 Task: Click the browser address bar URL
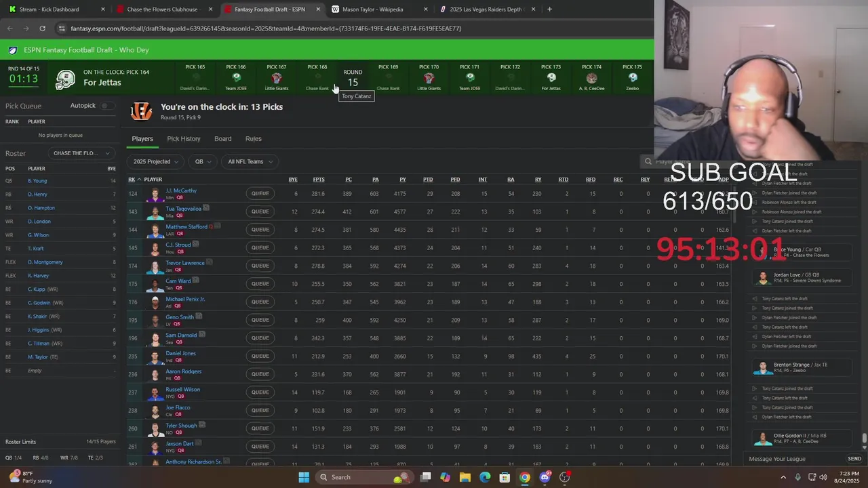click(x=266, y=28)
